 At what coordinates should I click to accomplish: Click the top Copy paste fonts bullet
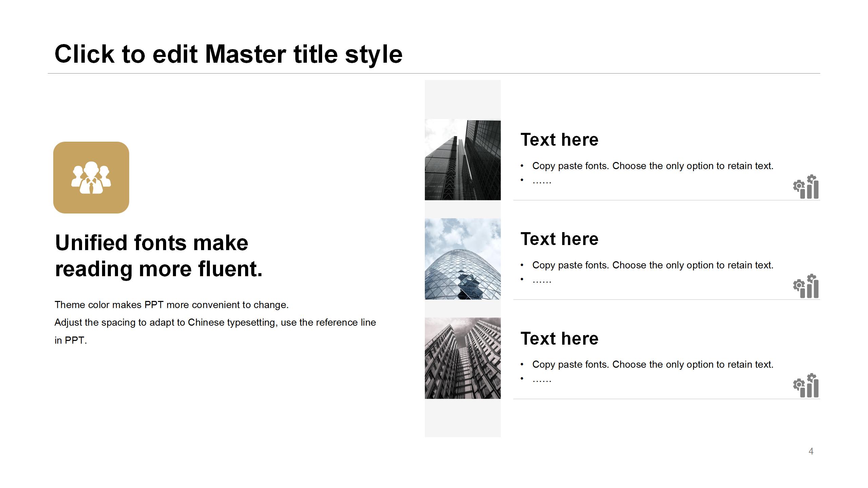pyautogui.click(x=653, y=166)
